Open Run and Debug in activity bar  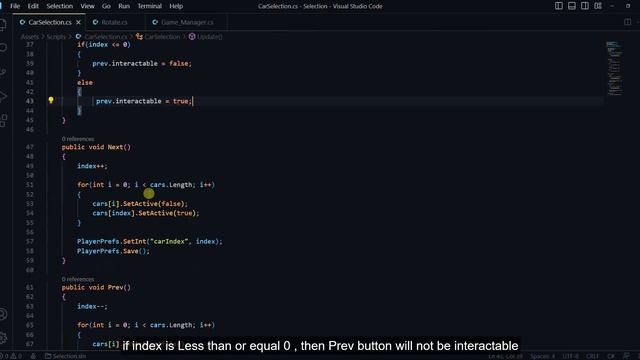(3, 97)
